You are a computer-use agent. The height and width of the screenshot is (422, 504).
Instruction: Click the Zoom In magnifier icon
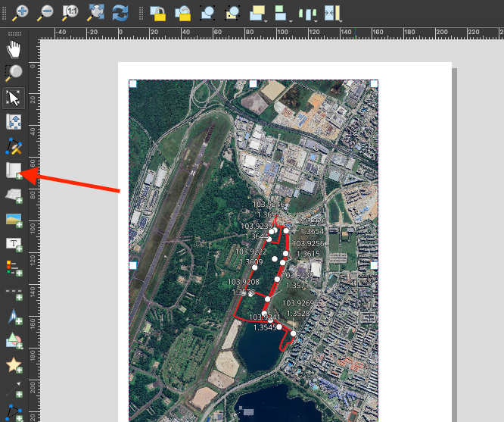20,12
